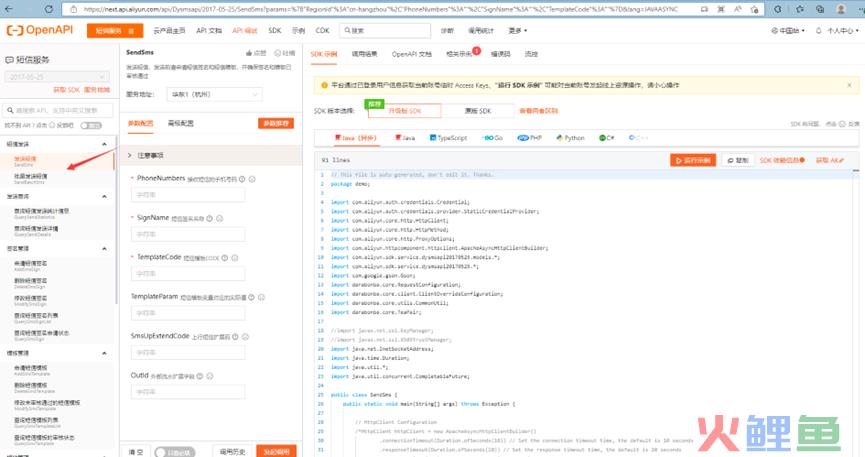Click the clear parameters button

(x=135, y=452)
